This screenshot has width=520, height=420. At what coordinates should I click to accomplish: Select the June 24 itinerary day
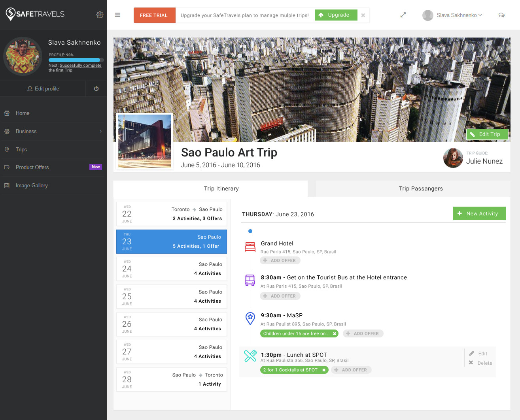172,269
